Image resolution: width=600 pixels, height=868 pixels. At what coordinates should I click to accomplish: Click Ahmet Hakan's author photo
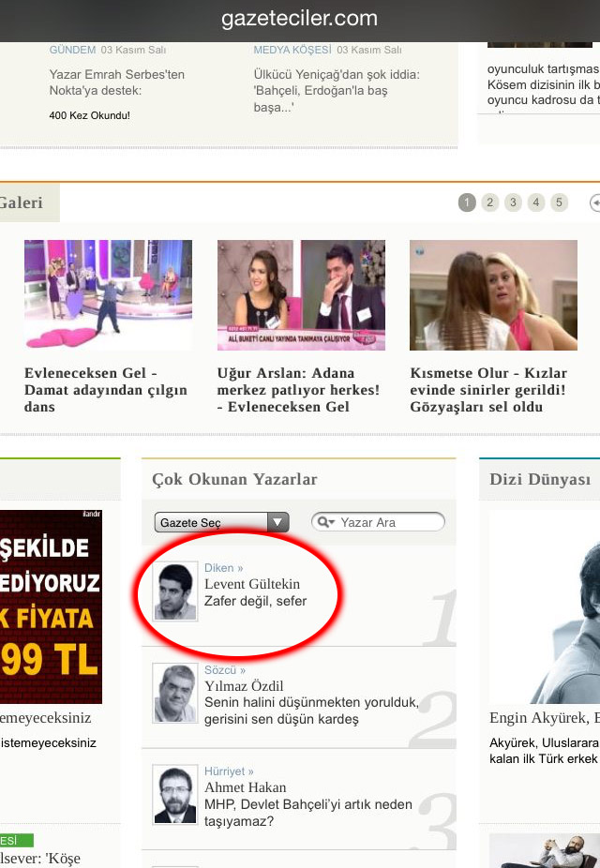[175, 795]
